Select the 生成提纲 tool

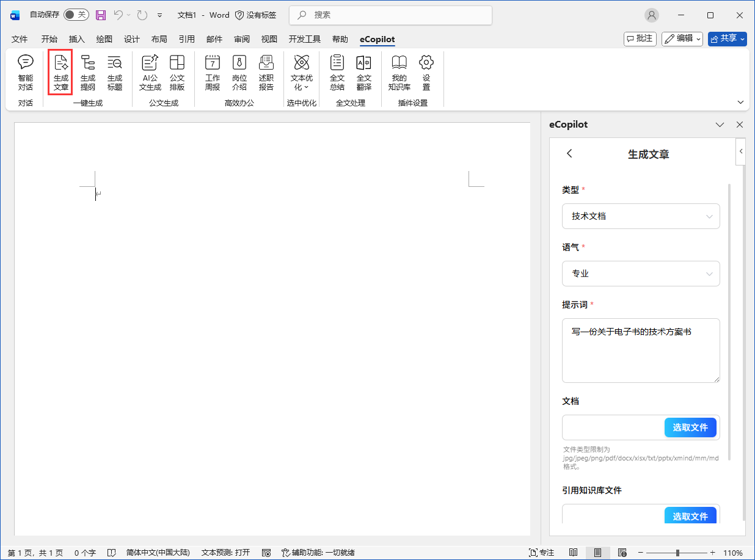pyautogui.click(x=87, y=72)
